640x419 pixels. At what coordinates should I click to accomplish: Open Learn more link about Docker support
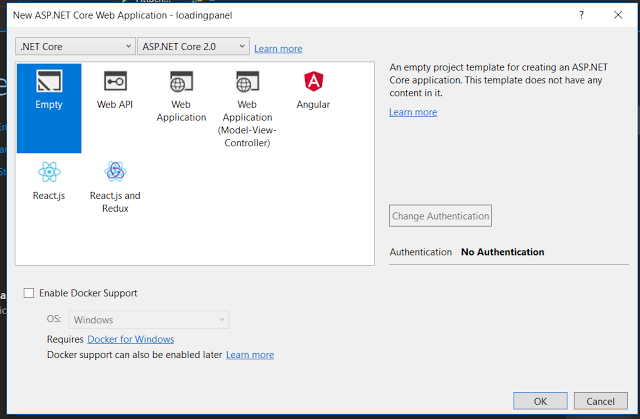(x=250, y=355)
